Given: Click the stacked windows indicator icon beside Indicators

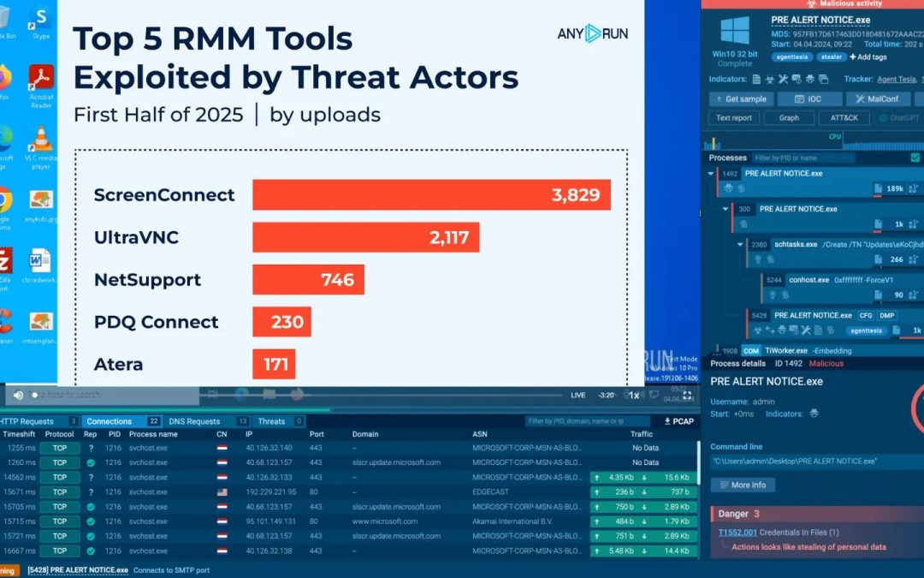Looking at the screenshot, I should [x=823, y=79].
